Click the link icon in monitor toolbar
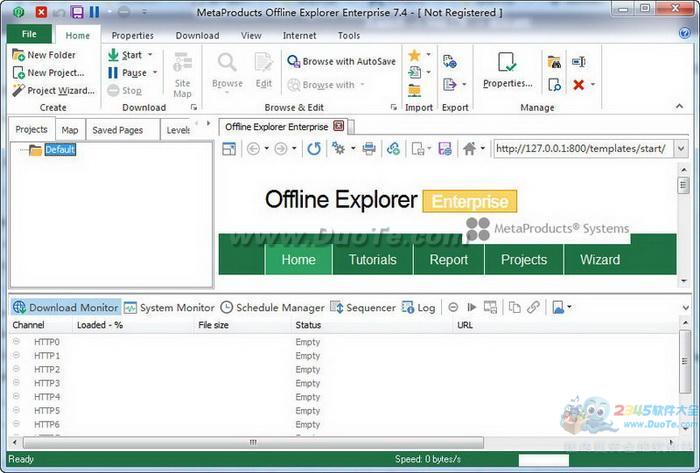700x473 pixels. (533, 307)
